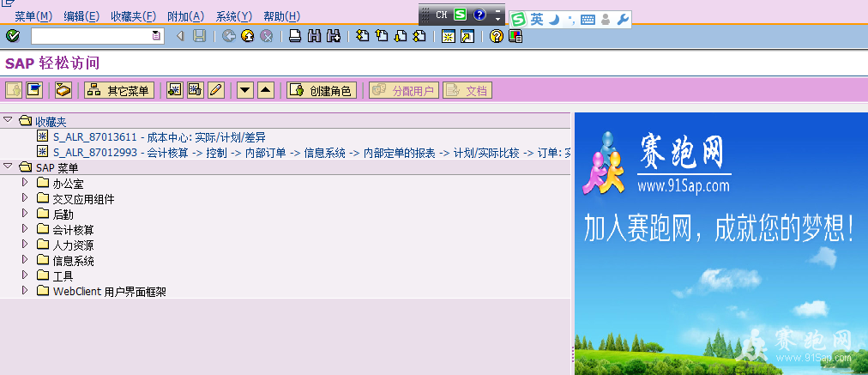The width and height of the screenshot is (868, 375).
Task: Open the 收藏夹(F) menu
Action: 134,16
